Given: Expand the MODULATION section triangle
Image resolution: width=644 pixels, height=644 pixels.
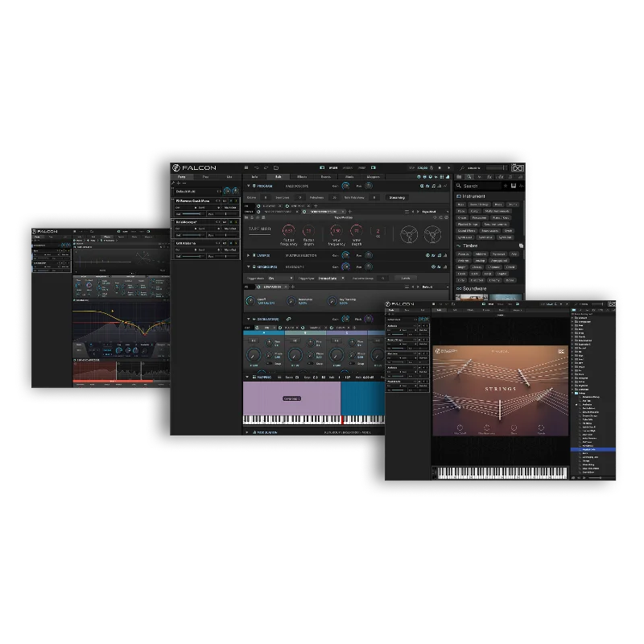Looking at the screenshot, I should point(247,432).
